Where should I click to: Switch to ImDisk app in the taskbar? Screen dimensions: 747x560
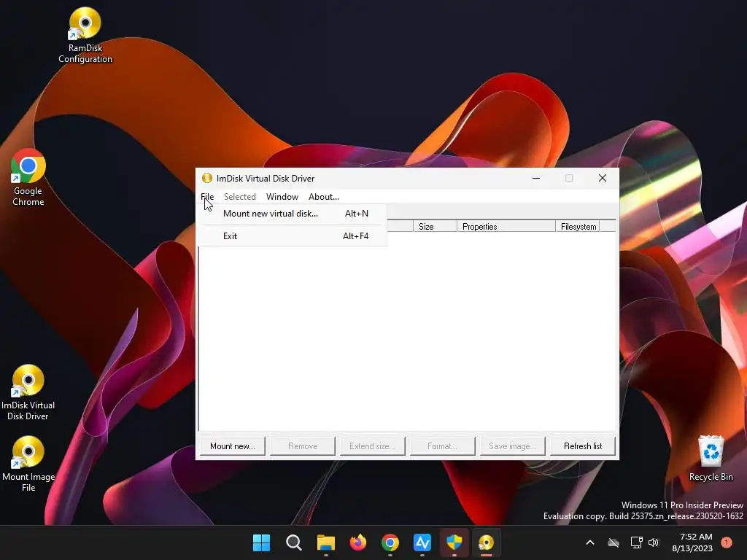coord(487,542)
